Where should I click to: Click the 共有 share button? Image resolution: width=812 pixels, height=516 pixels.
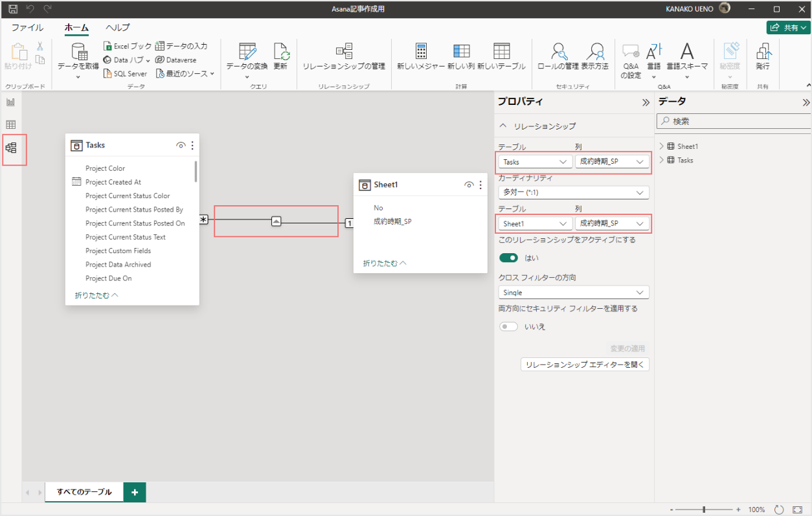788,28
